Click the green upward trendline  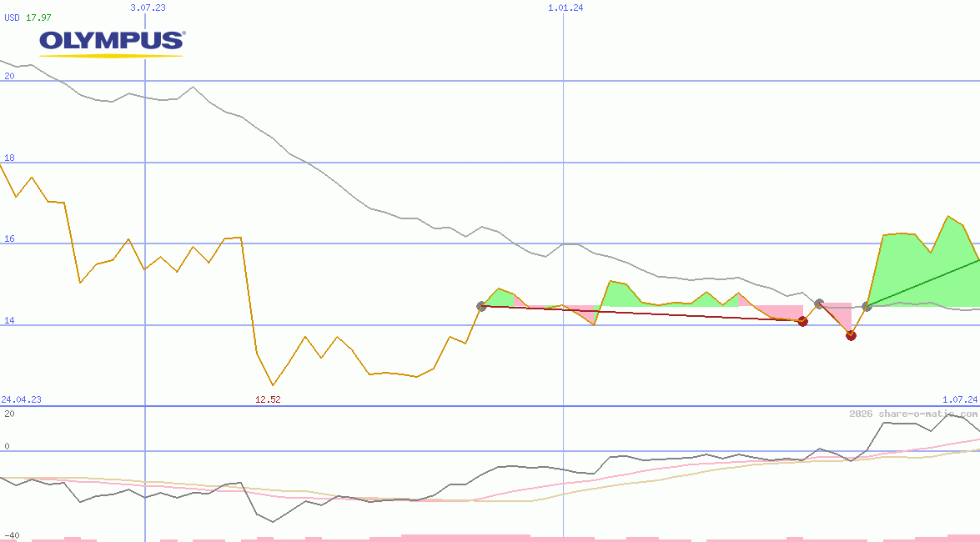(x=926, y=282)
